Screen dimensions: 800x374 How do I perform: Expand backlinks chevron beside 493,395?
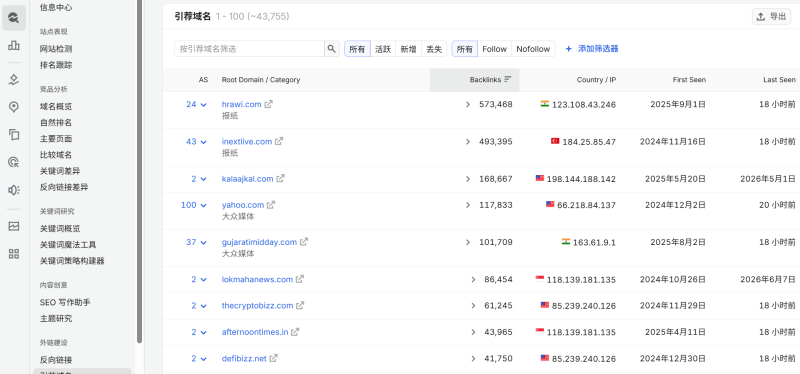point(468,141)
